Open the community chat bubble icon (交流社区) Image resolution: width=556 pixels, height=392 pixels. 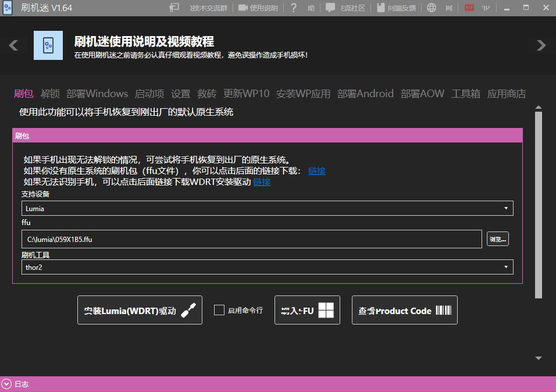tap(330, 8)
